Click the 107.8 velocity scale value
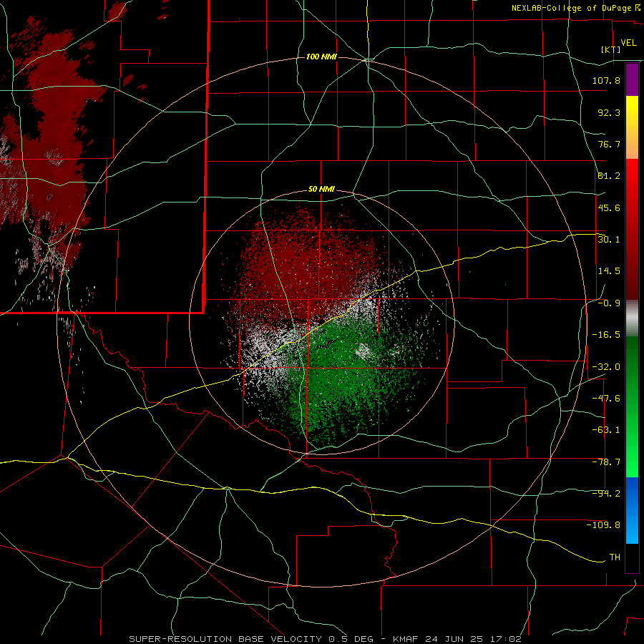The image size is (644, 644). pos(606,80)
